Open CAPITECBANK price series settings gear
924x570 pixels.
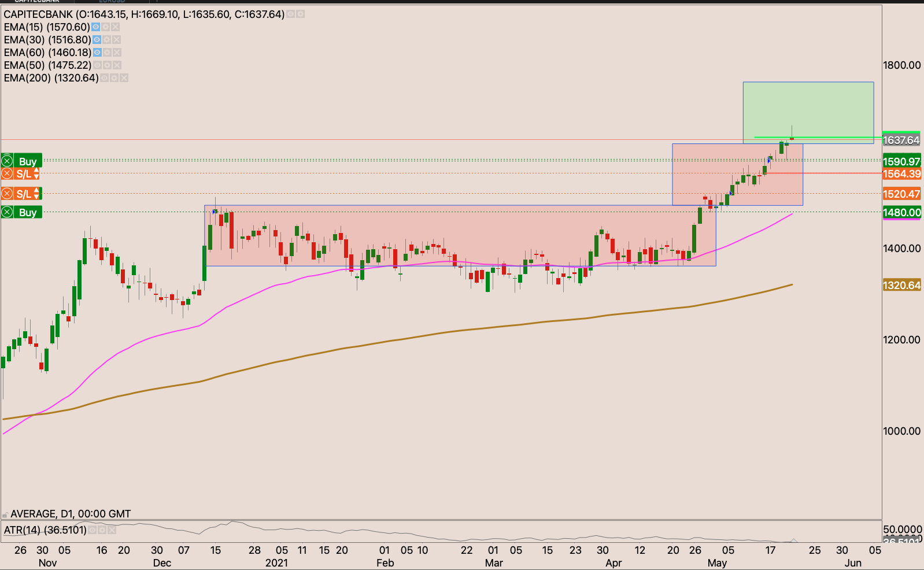tap(300, 14)
